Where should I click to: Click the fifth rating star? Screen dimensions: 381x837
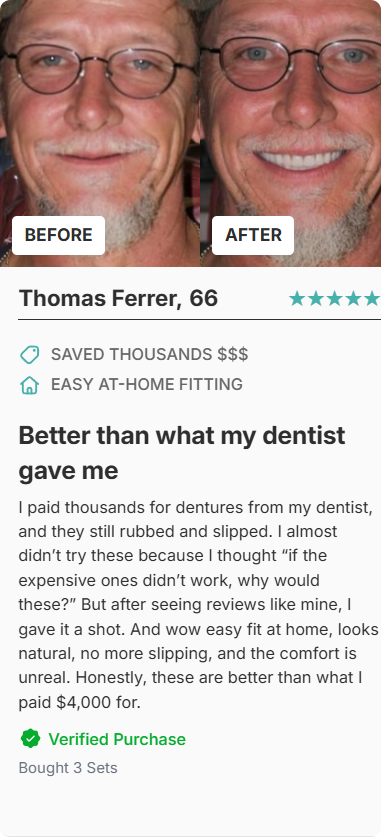tap(372, 299)
